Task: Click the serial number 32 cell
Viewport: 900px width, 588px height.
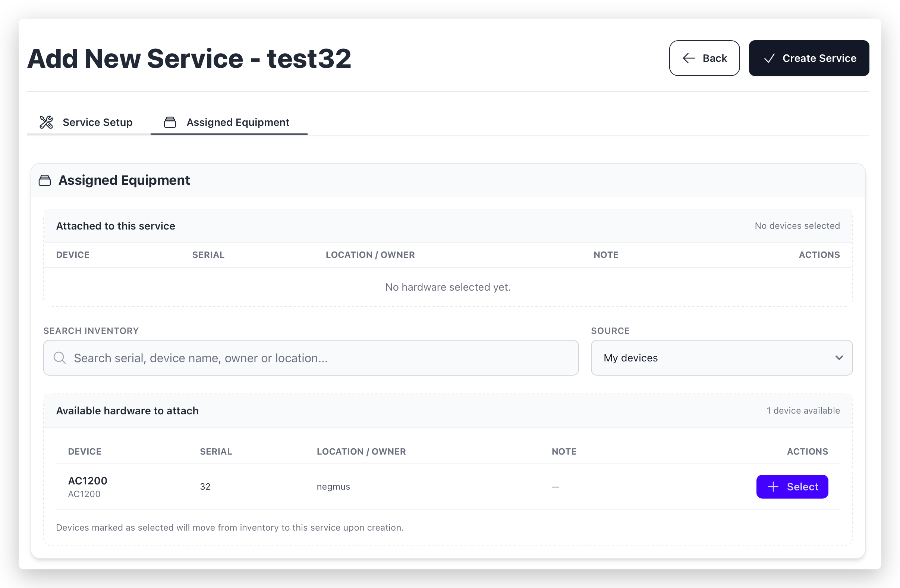Action: pos(205,486)
